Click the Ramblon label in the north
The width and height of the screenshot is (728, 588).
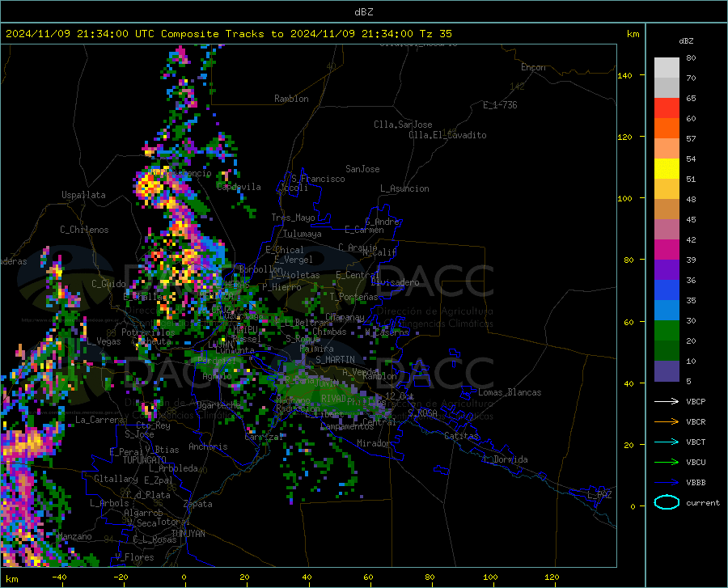tap(291, 99)
